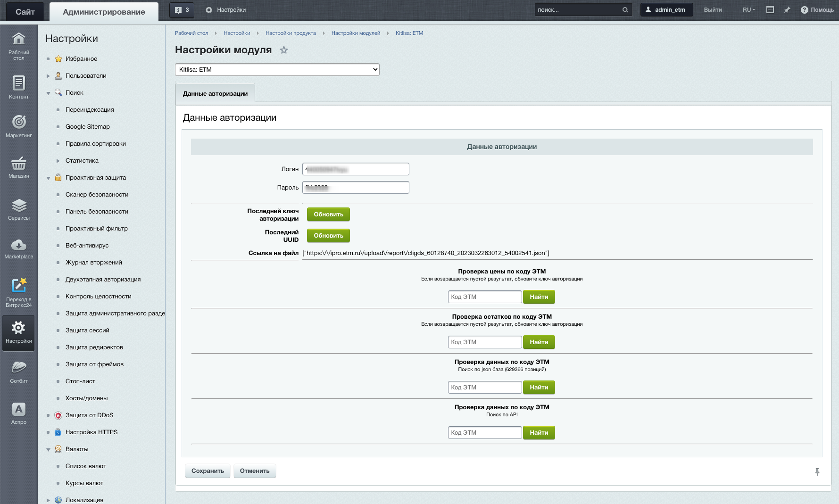
Task: Open Переход в Битрикс24 section
Action: pyautogui.click(x=19, y=292)
